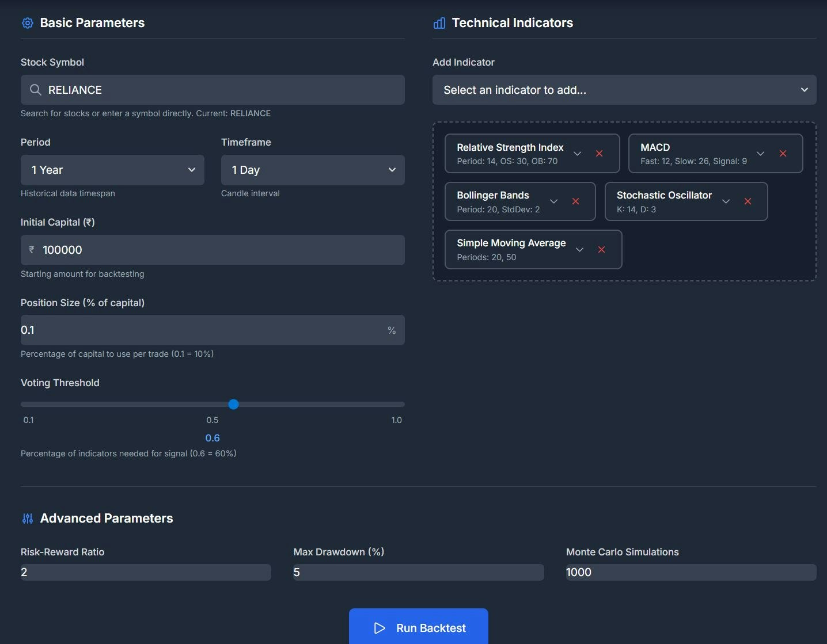
Task: Open the Timeframe dropdown showing 1 Day
Action: point(313,170)
